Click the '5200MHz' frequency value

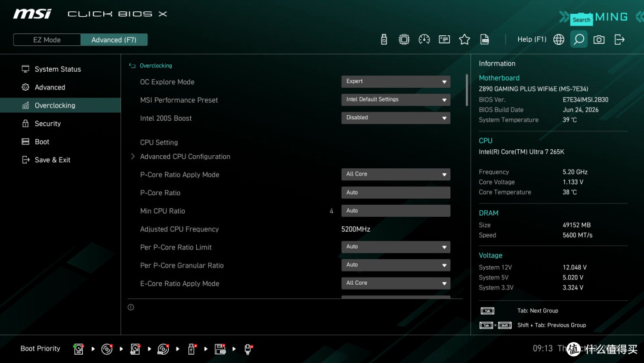coord(355,229)
